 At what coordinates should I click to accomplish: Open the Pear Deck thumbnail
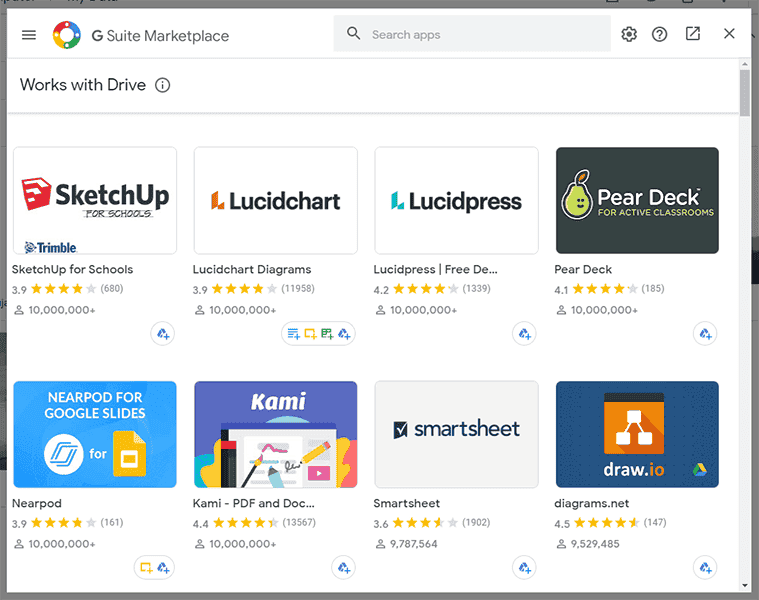click(637, 200)
